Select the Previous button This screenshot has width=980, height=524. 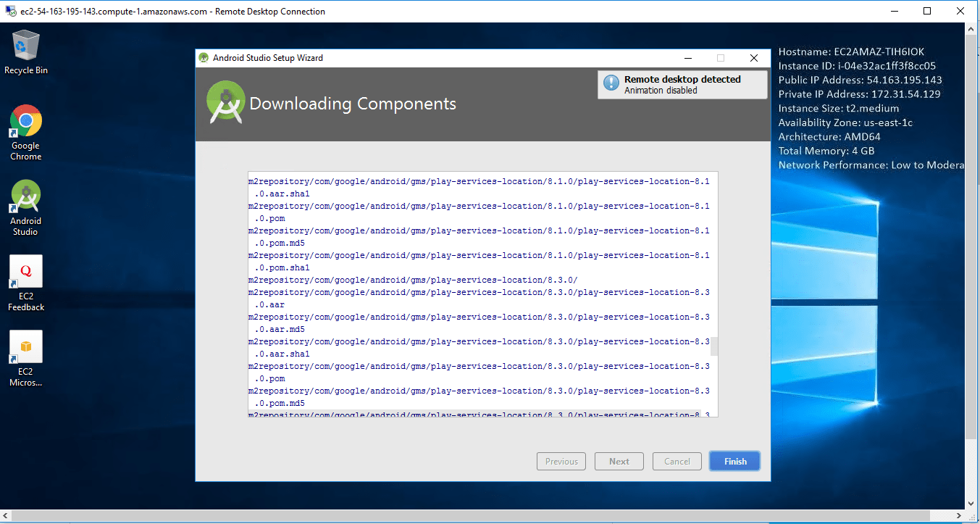561,461
